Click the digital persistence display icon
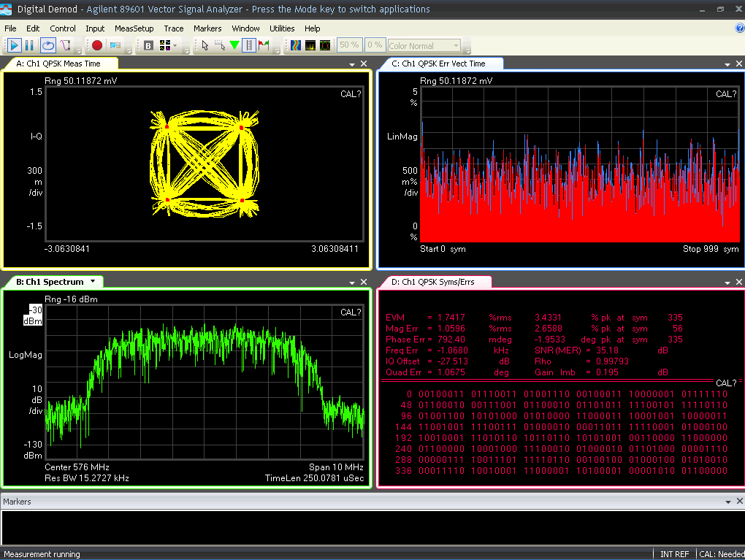 click(x=325, y=45)
